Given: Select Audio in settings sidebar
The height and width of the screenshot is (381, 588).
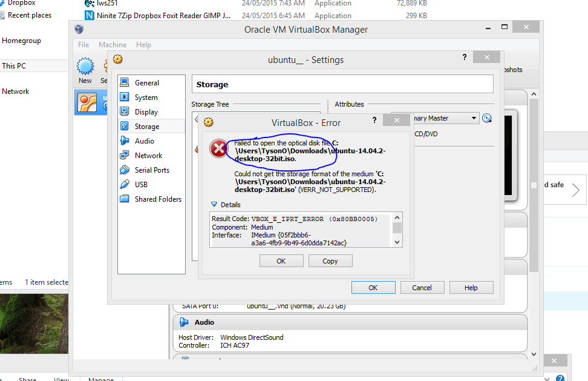Looking at the screenshot, I should coord(151,141).
